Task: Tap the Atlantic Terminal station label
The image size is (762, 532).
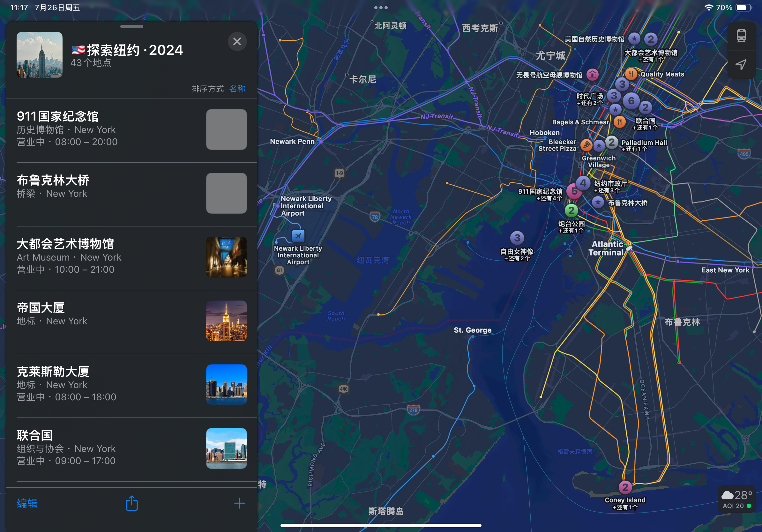Action: coord(607,248)
